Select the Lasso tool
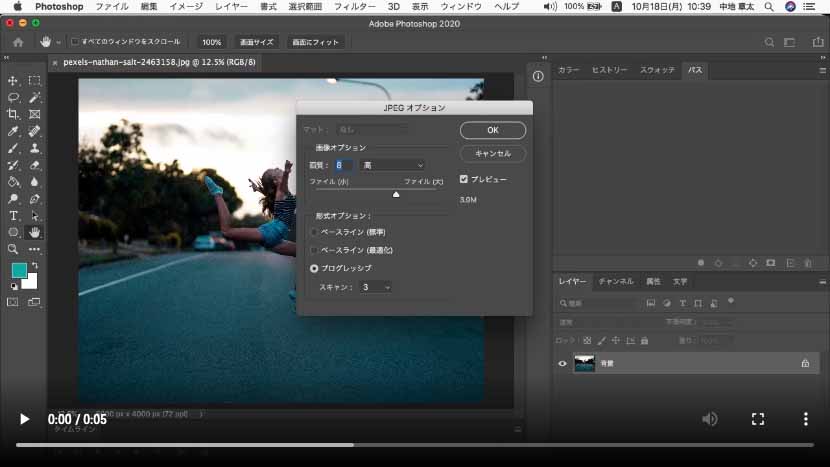This screenshot has height=467, width=830. click(13, 97)
